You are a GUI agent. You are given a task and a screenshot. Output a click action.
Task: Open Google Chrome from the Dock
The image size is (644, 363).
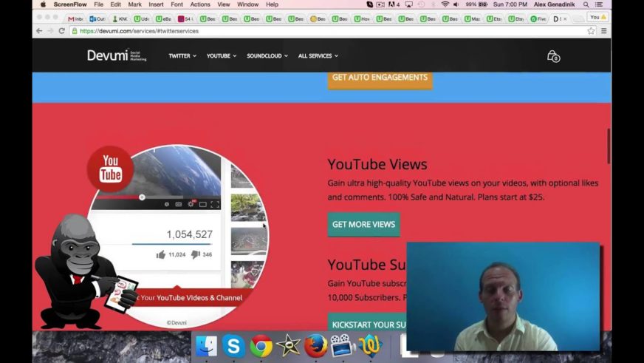click(x=261, y=345)
